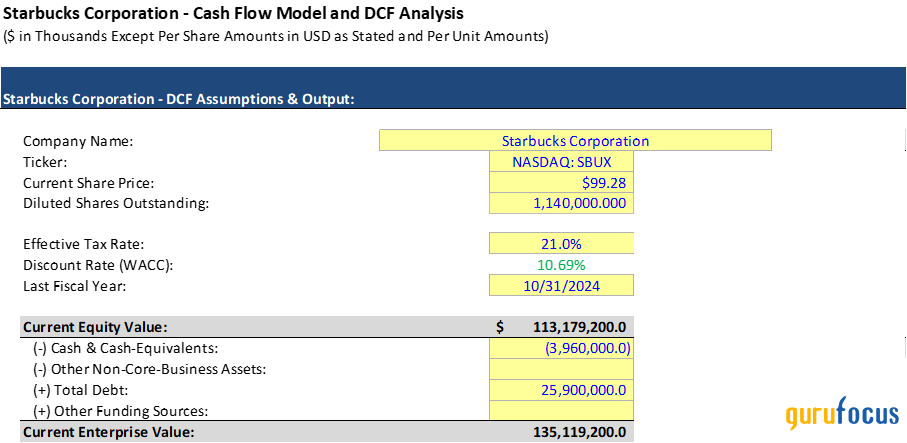Screen dimensions: 907x443
Task: Select the Starbucks Corporation company name cell
Action: pos(575,141)
